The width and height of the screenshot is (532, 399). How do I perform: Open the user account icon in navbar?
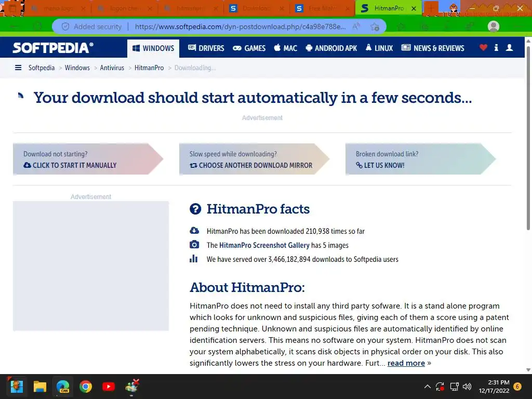(509, 47)
